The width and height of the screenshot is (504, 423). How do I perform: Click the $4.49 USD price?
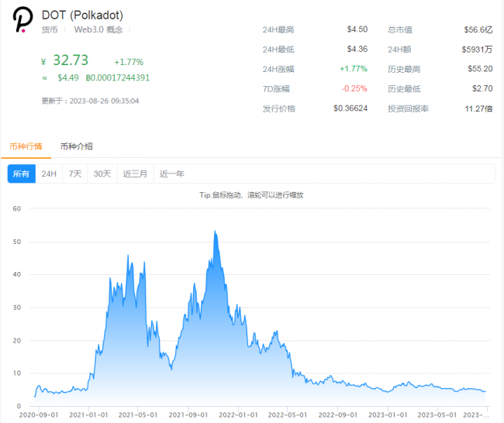[x=68, y=77]
